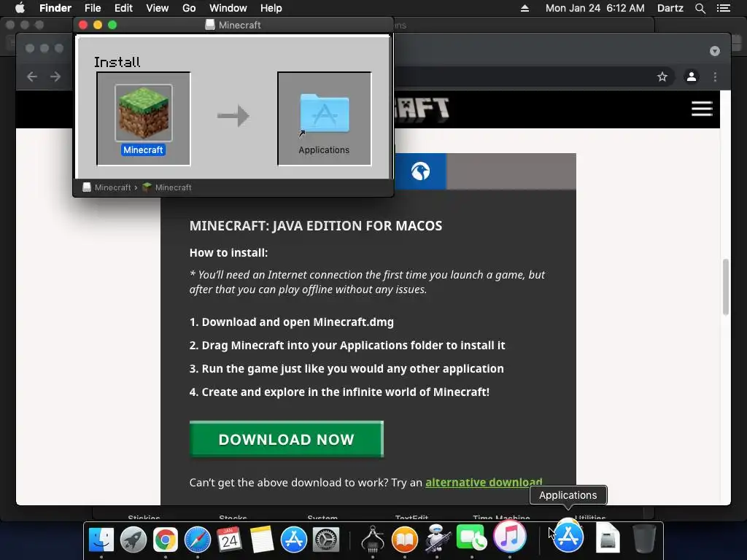Open the Applications folder shortcut in installer
The image size is (747, 560).
[x=325, y=112]
